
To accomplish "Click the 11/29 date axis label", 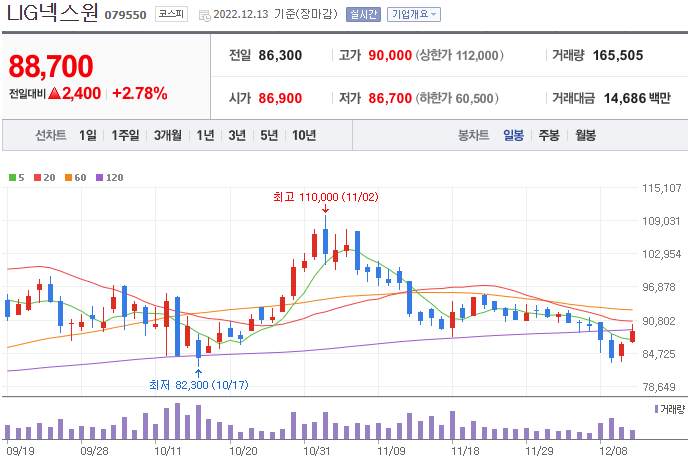I will pos(539,451).
